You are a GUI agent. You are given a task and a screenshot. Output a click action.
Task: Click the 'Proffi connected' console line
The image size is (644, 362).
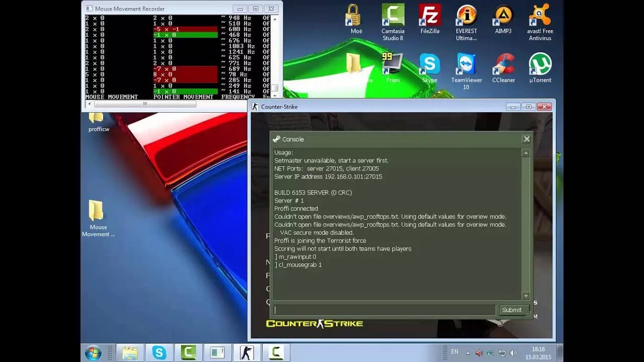pos(296,209)
